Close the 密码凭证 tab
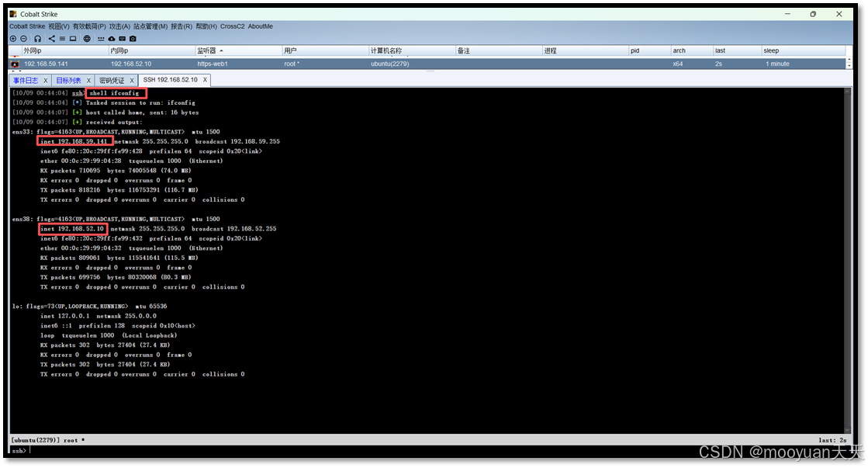 [x=132, y=81]
